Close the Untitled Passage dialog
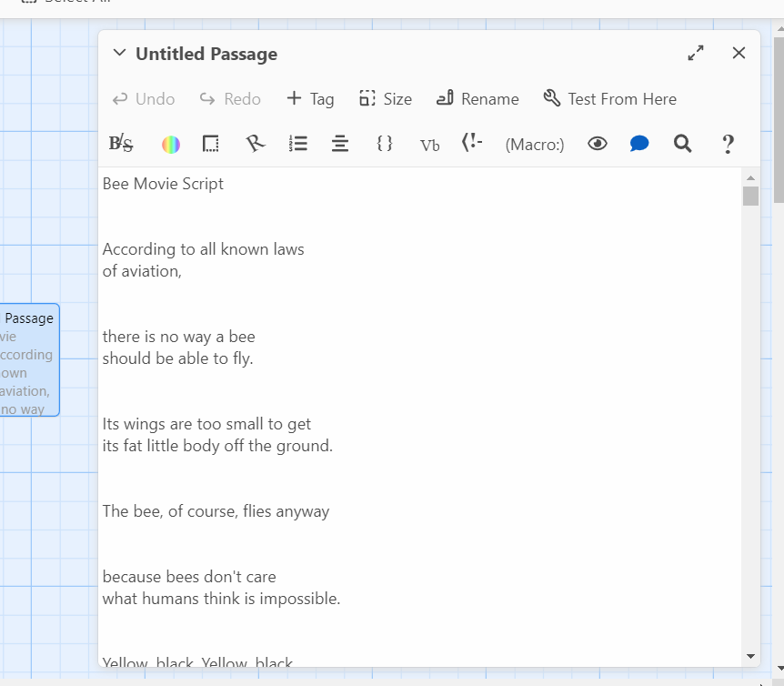 (x=739, y=53)
